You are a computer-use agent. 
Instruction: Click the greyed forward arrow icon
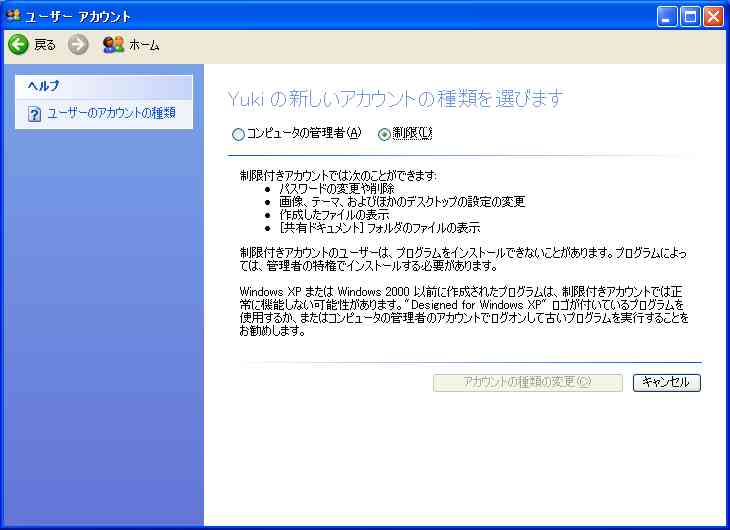[78, 45]
